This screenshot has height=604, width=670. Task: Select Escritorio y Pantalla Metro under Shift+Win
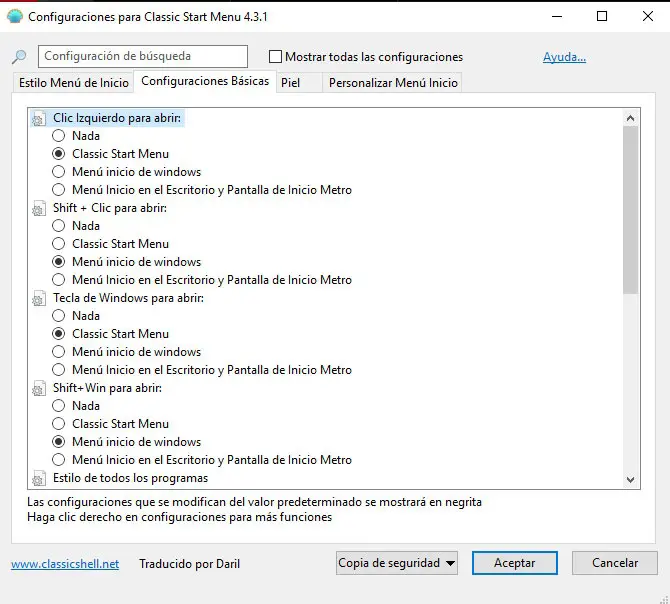tap(59, 460)
